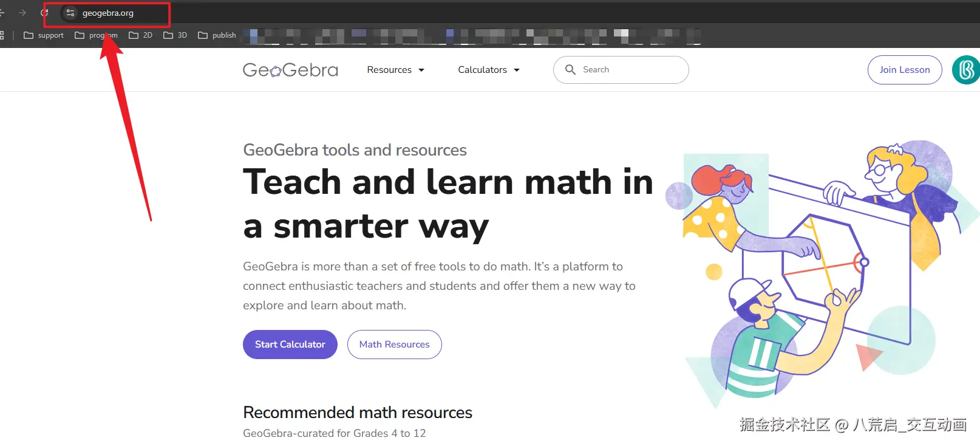This screenshot has height=446, width=980.
Task: Open the publish bookmarks folder
Action: click(217, 35)
